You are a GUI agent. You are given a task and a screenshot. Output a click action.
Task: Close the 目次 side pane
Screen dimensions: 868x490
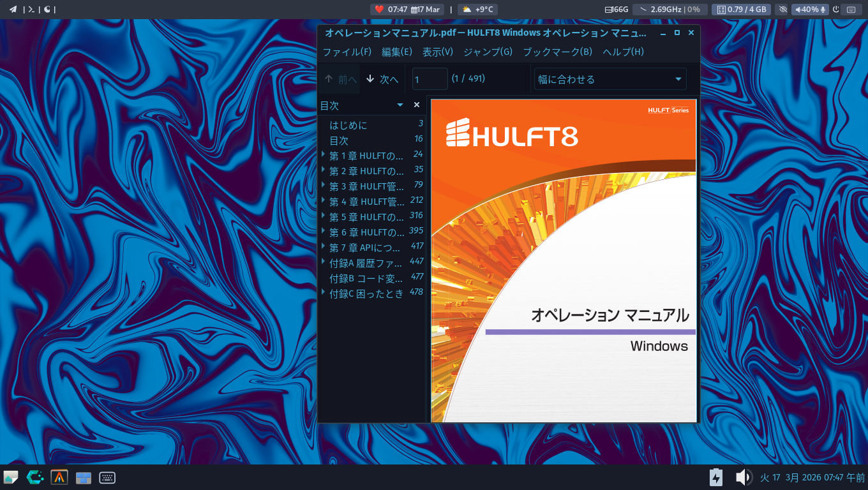[x=417, y=105]
